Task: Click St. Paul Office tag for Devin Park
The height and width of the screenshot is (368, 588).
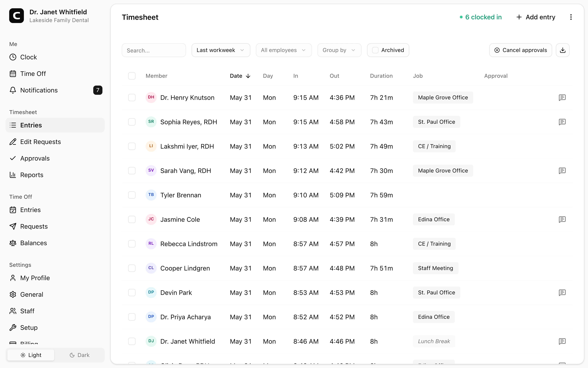Action: [436, 293]
